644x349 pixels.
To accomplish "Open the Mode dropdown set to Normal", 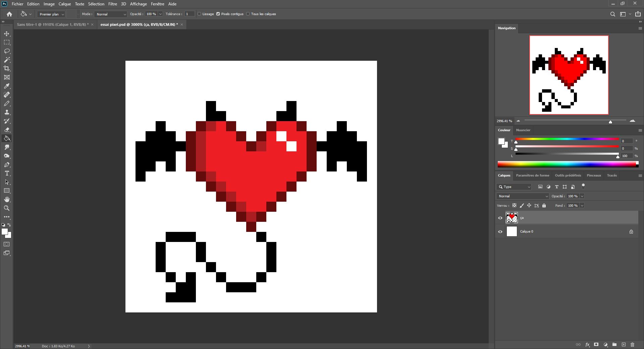I will click(111, 14).
